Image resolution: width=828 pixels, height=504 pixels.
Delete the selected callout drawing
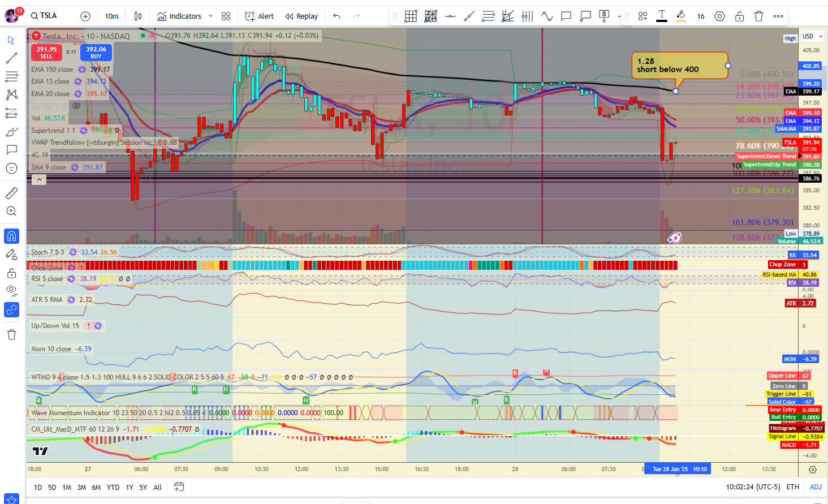click(x=759, y=16)
